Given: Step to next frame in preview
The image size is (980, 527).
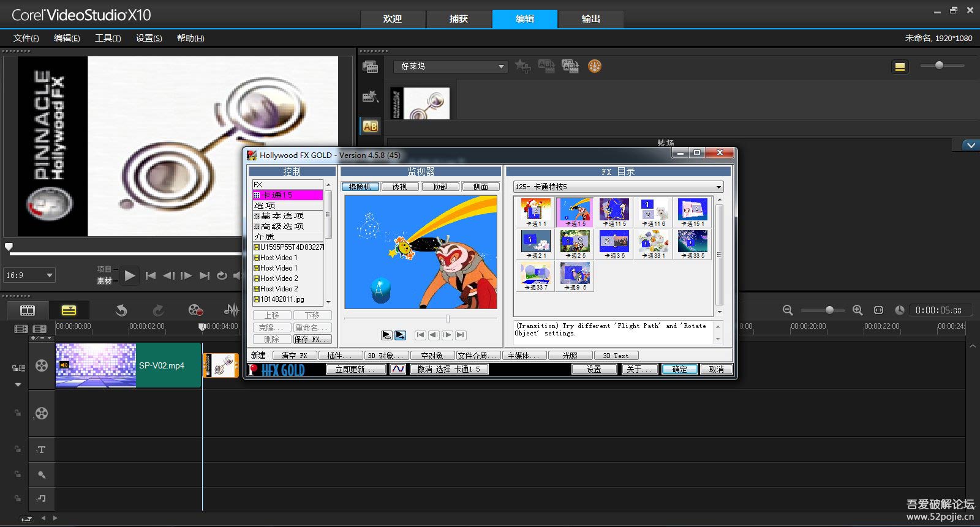Looking at the screenshot, I should click(186, 276).
